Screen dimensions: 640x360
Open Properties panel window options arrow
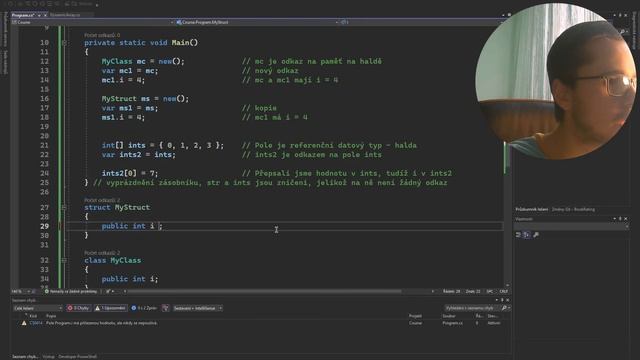click(x=615, y=219)
